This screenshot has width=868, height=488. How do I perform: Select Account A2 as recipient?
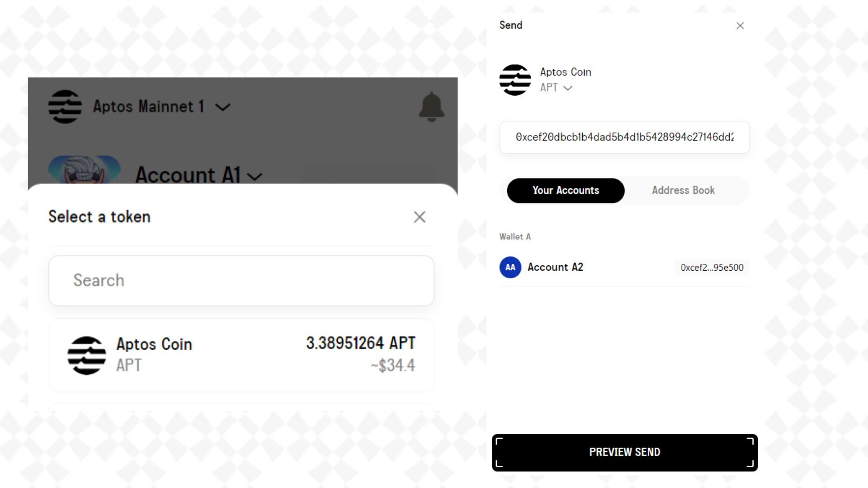[624, 267]
